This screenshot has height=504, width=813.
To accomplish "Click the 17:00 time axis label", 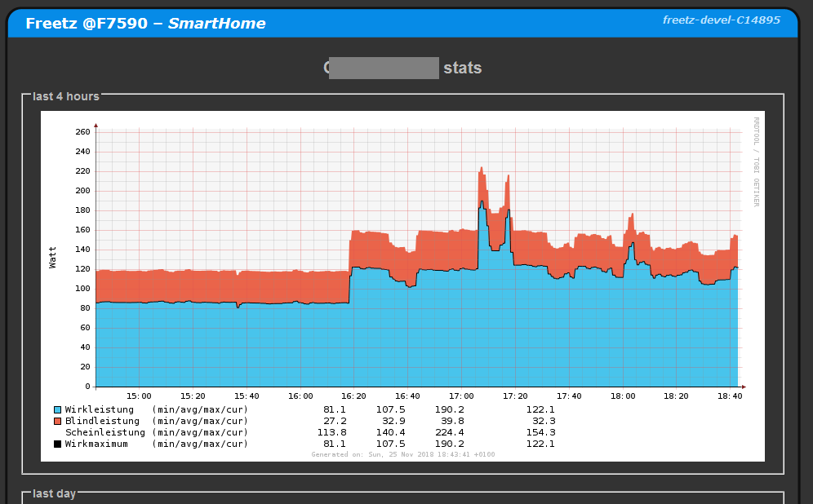I will pyautogui.click(x=461, y=396).
